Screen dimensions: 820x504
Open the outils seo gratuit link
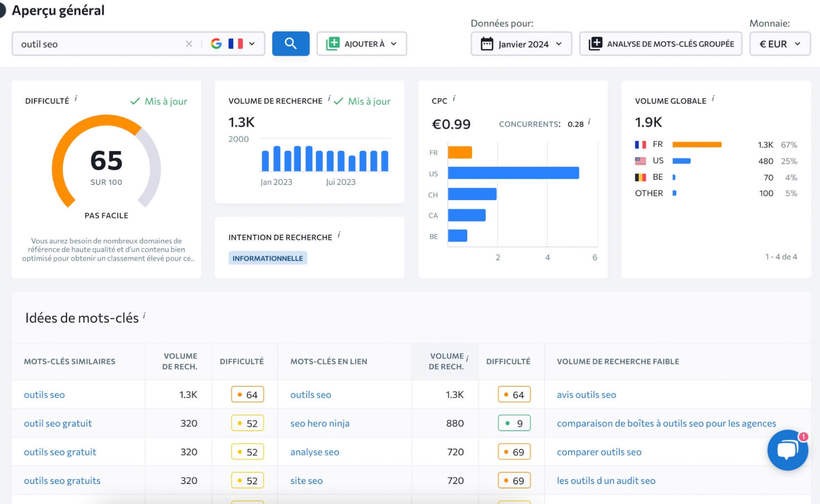pyautogui.click(x=60, y=452)
